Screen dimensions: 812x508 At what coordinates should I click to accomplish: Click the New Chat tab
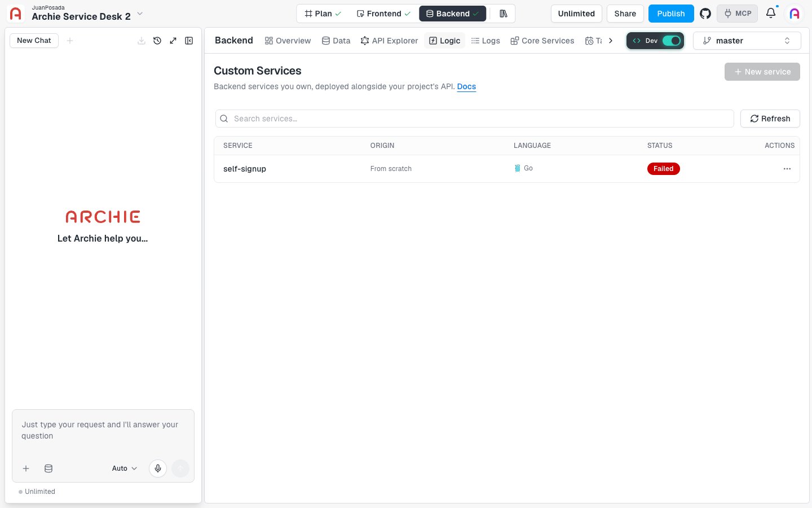34,41
